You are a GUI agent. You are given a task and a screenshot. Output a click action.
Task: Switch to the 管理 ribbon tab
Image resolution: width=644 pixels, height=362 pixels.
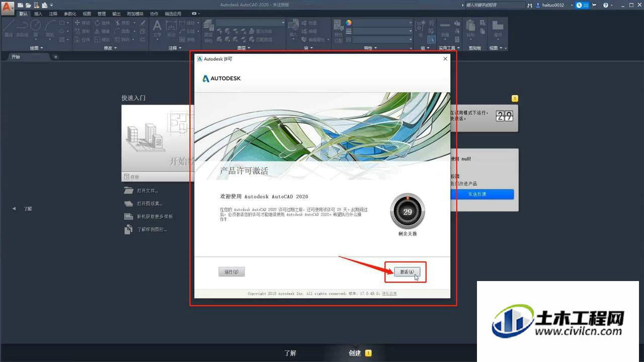click(x=102, y=14)
